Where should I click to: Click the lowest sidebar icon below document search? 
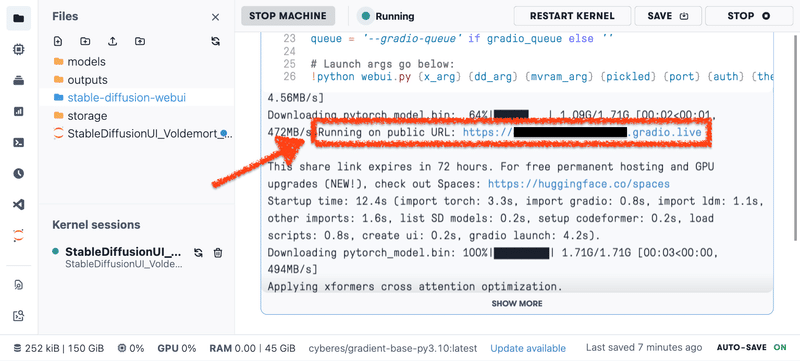pyautogui.click(x=18, y=315)
